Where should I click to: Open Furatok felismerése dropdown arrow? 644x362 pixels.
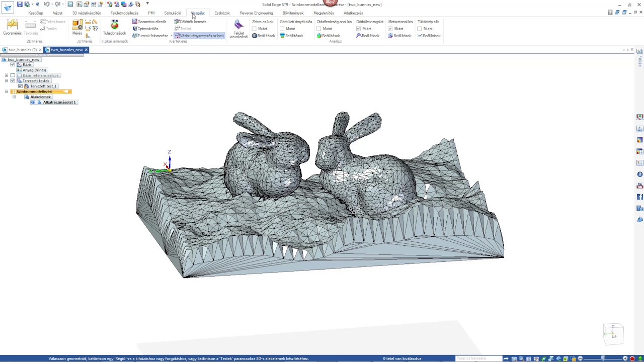(x=171, y=36)
